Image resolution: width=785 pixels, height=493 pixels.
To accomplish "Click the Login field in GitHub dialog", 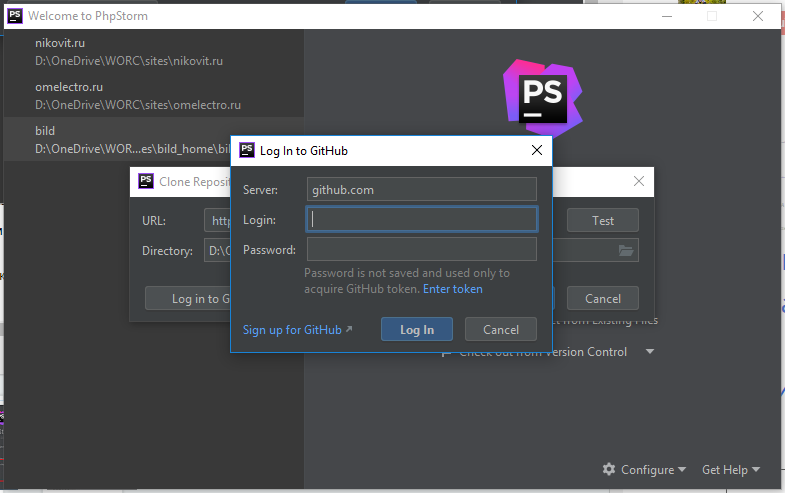I will pyautogui.click(x=422, y=219).
